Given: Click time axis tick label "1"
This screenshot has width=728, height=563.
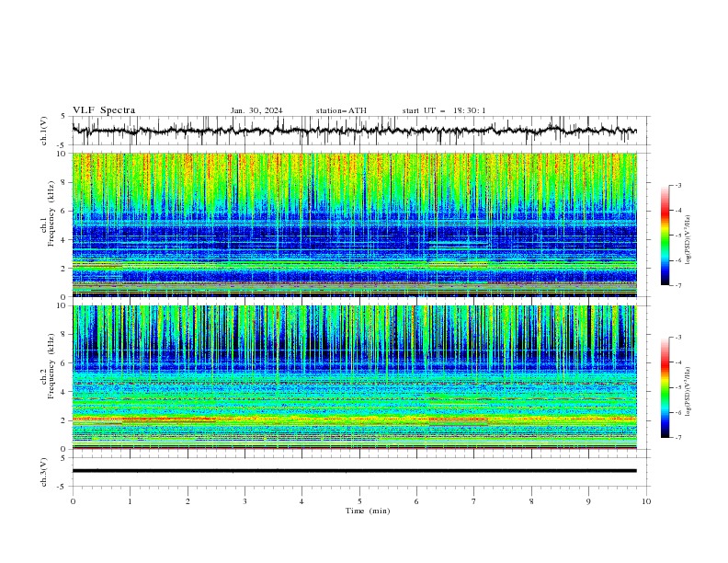Looking at the screenshot, I should [x=130, y=501].
